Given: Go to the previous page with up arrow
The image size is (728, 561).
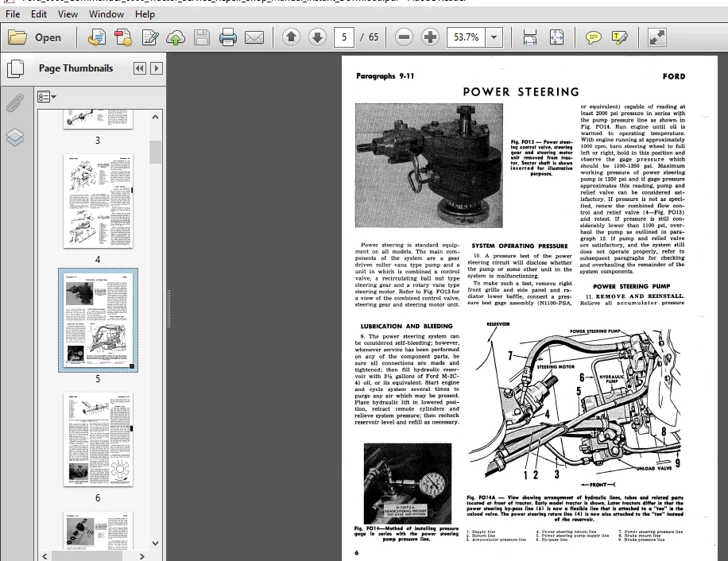Looking at the screenshot, I should pos(291,37).
